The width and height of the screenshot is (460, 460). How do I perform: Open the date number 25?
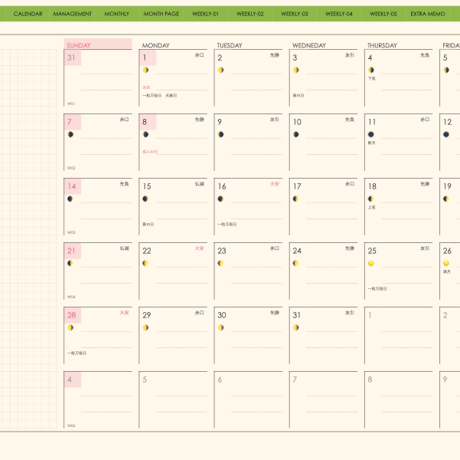(372, 251)
